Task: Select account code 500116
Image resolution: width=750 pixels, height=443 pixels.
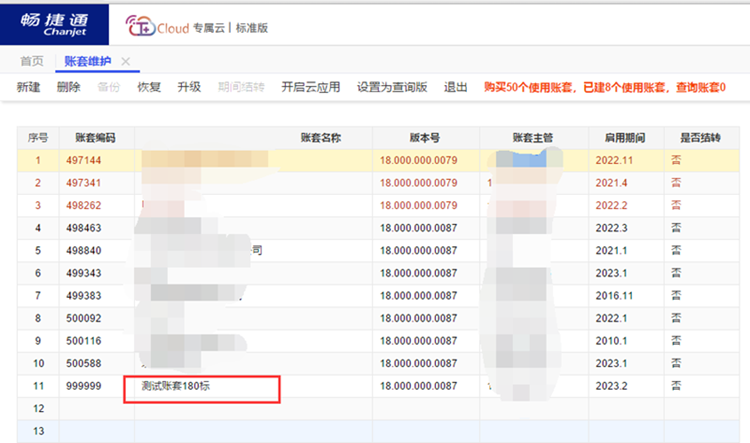Action: click(84, 341)
